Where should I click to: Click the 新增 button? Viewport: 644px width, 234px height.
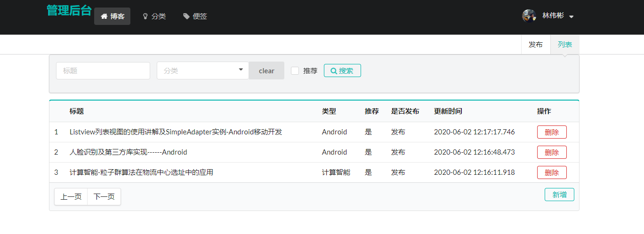coord(559,195)
